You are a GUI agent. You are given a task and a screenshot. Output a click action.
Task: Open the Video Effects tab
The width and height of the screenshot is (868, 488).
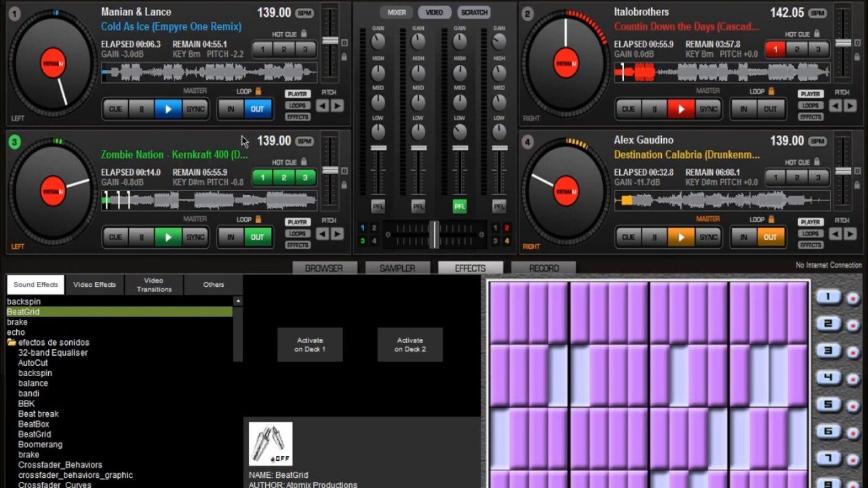pyautogui.click(x=94, y=285)
